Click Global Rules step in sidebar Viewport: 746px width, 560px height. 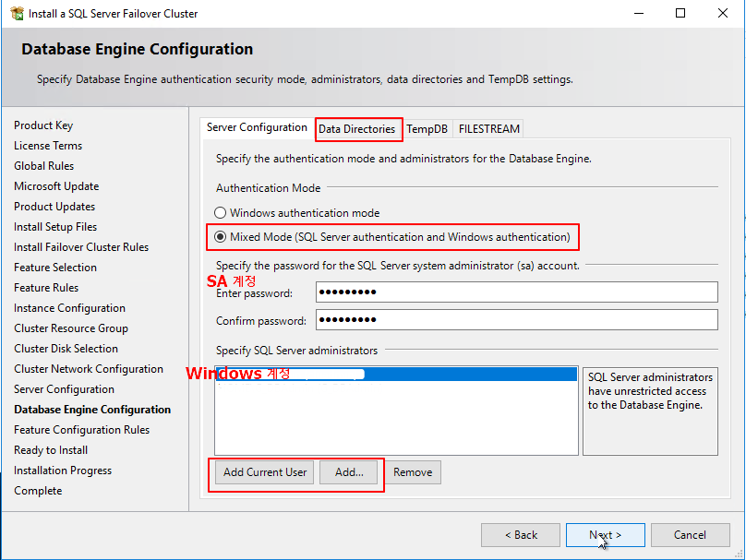click(43, 166)
